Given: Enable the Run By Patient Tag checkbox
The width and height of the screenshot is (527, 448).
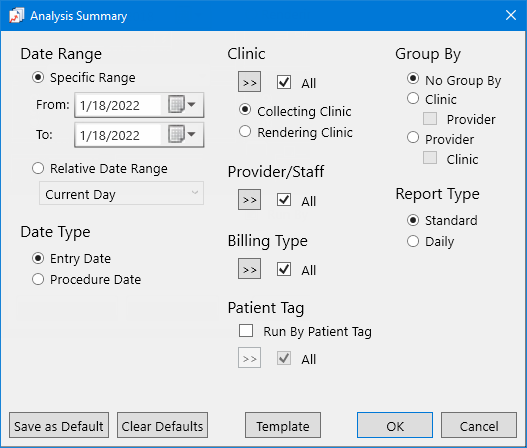Looking at the screenshot, I should (246, 331).
